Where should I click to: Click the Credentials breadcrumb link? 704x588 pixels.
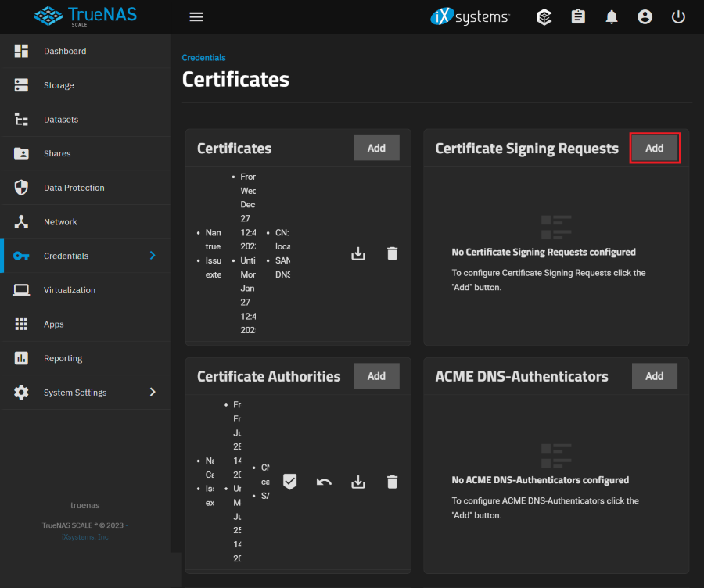pyautogui.click(x=203, y=58)
